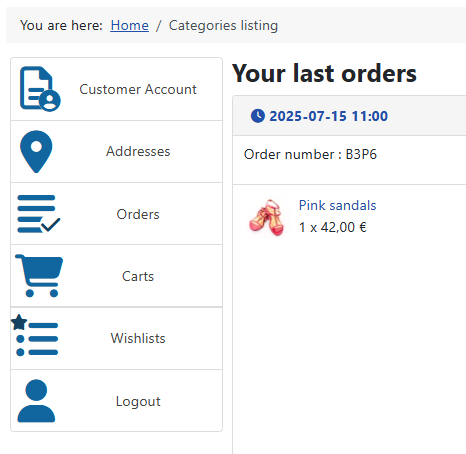Click the 2025-07-15 11:00 order date

(328, 116)
